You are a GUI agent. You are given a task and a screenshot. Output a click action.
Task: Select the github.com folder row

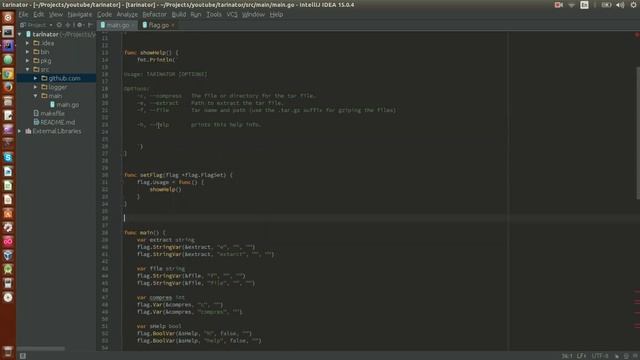(56, 78)
